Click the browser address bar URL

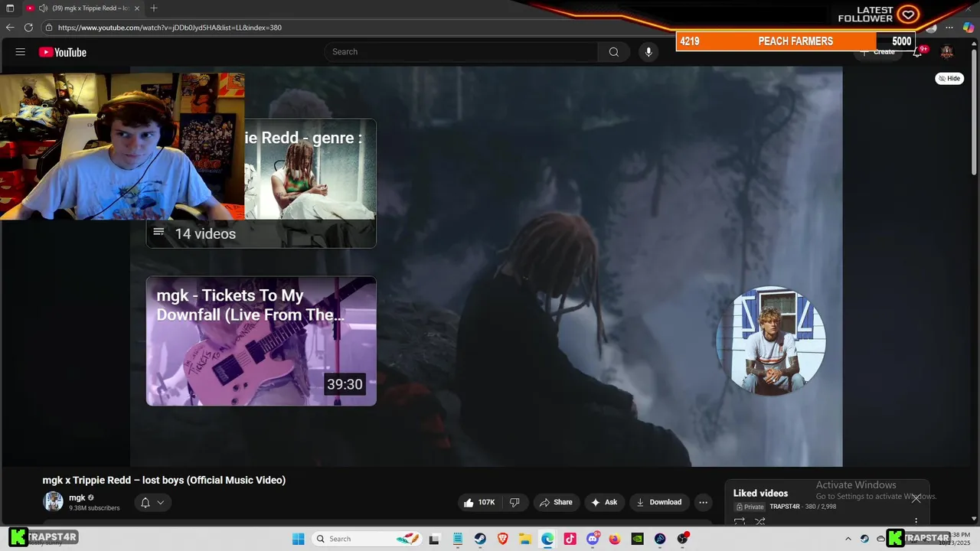(170, 28)
